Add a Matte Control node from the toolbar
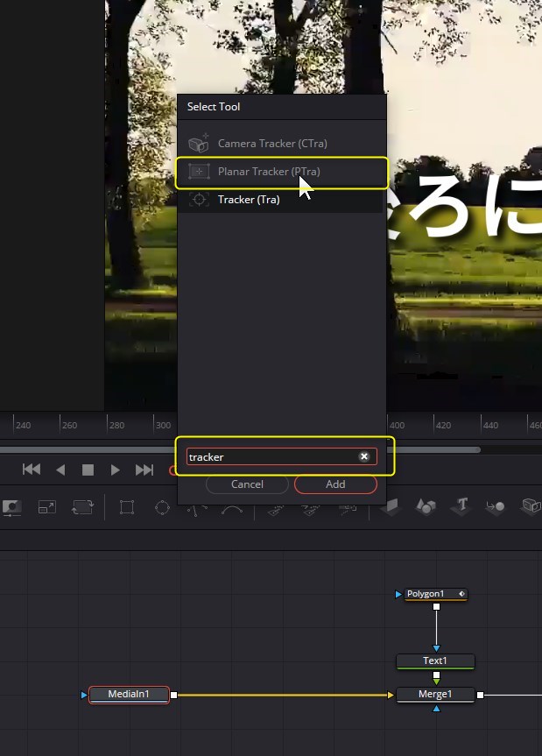The width and height of the screenshot is (542, 756). tap(12, 508)
